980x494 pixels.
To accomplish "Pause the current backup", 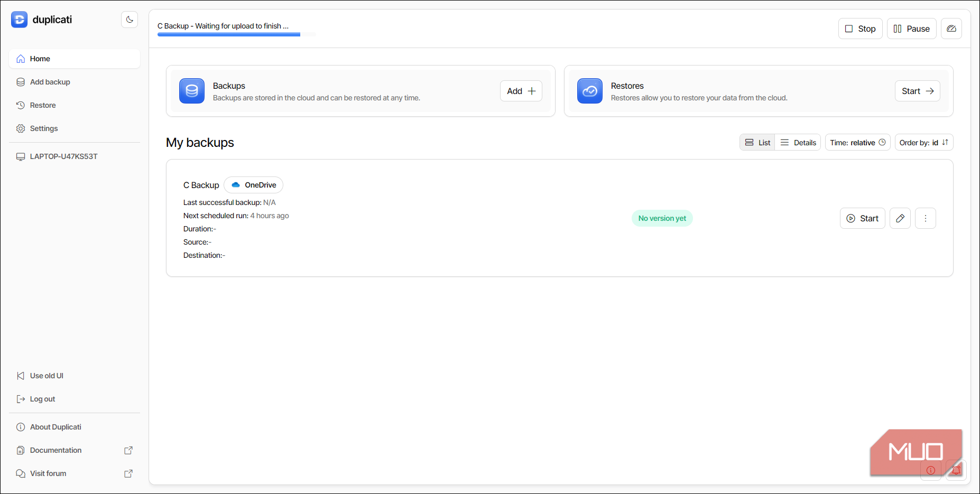I will [x=912, y=29].
